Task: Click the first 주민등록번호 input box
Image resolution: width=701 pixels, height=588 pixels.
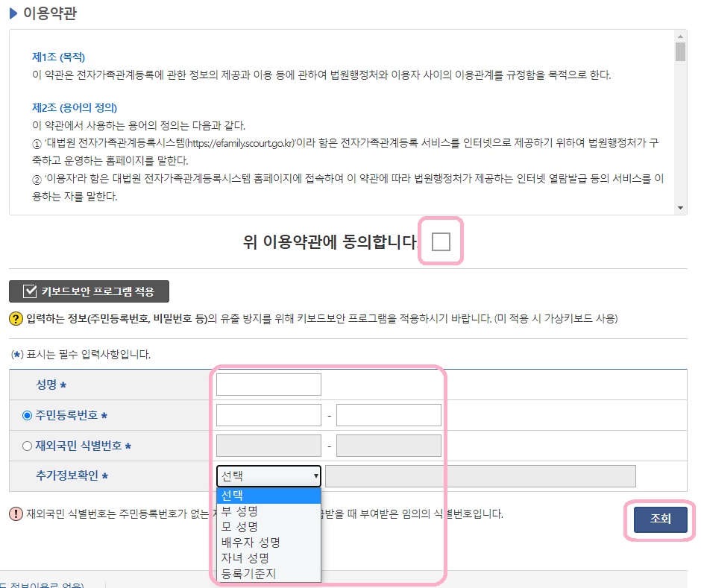Action: 268,414
